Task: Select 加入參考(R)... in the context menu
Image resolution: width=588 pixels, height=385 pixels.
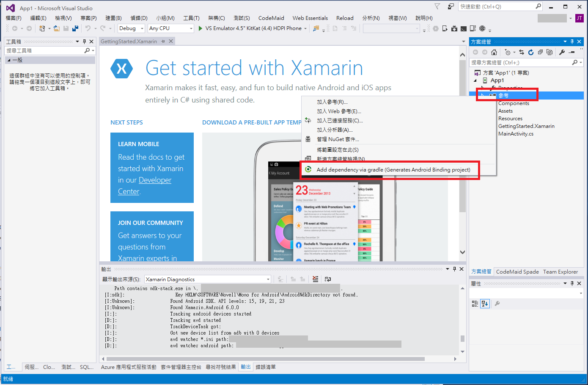Action: click(x=332, y=102)
